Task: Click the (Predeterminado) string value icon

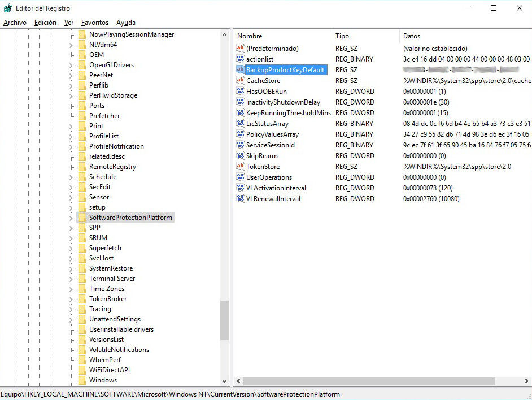Action: (241, 48)
